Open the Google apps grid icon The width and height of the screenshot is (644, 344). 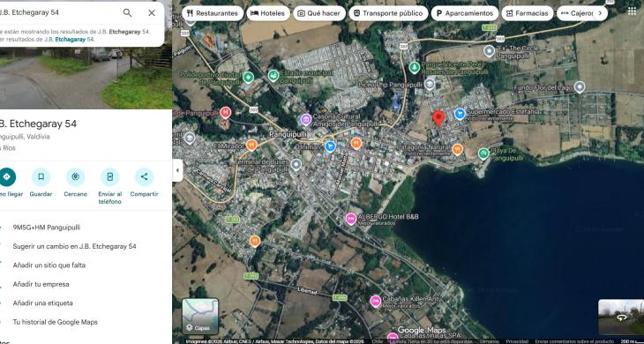(x=632, y=11)
